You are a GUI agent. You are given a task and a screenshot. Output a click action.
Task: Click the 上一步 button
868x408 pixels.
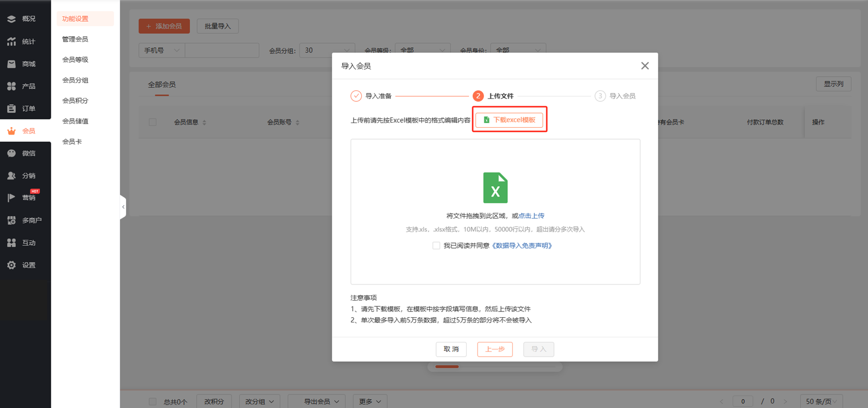(495, 349)
